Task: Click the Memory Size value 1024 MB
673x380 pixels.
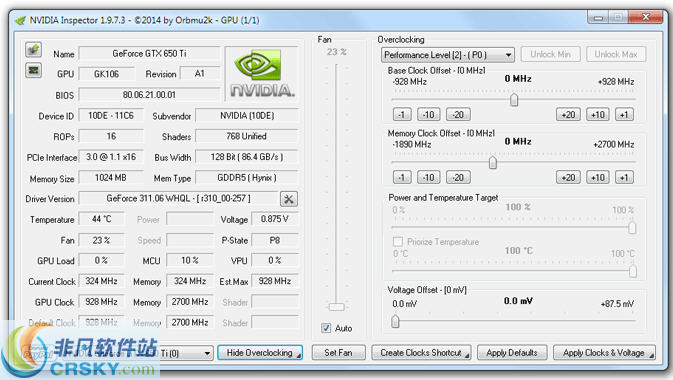Action: [x=111, y=177]
